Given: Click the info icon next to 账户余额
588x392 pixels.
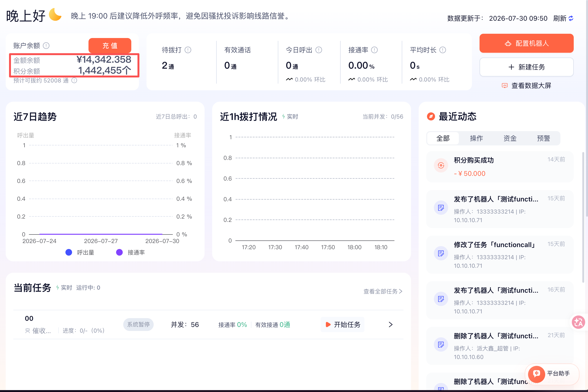Looking at the screenshot, I should (x=46, y=46).
